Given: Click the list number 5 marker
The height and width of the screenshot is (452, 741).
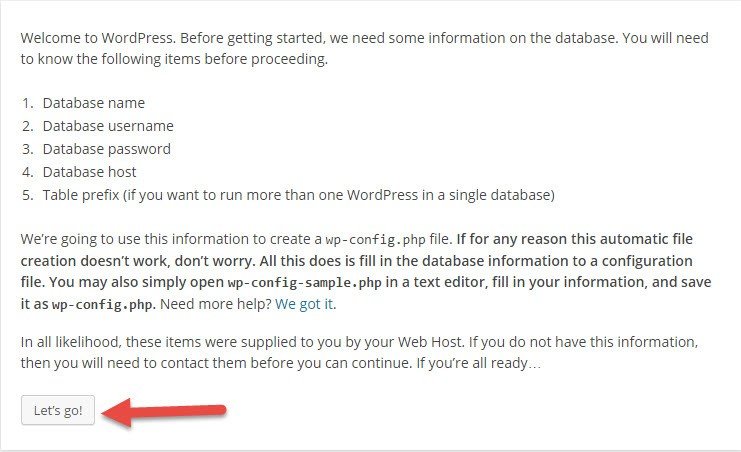Looking at the screenshot, I should click(x=27, y=193).
